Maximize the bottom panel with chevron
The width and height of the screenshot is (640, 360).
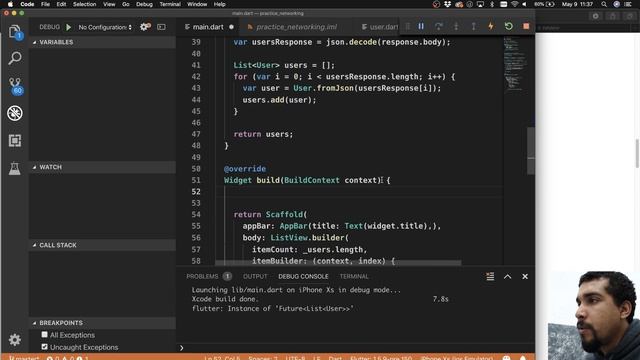pos(507,276)
